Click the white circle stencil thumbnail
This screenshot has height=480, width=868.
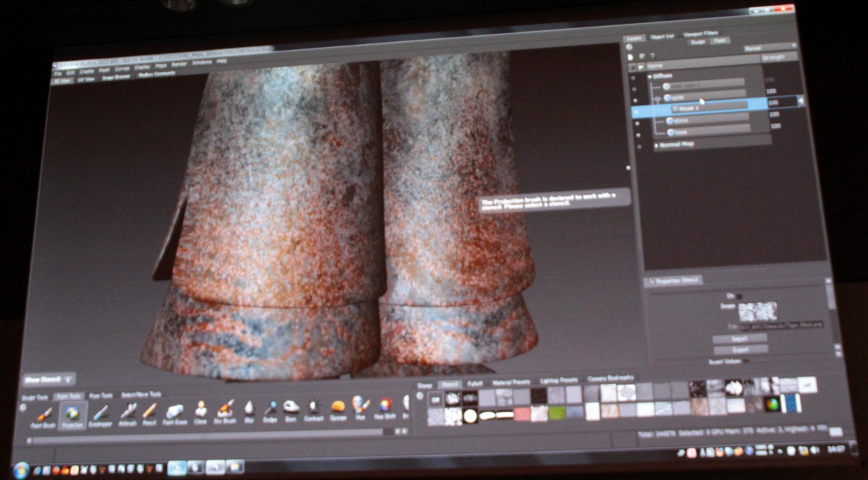click(x=470, y=415)
